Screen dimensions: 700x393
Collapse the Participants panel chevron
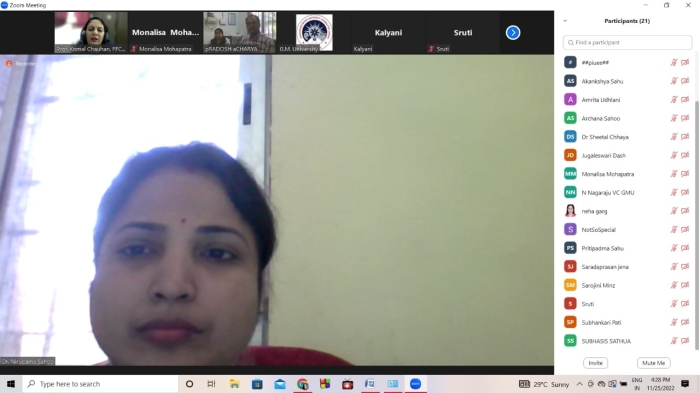[x=565, y=21]
